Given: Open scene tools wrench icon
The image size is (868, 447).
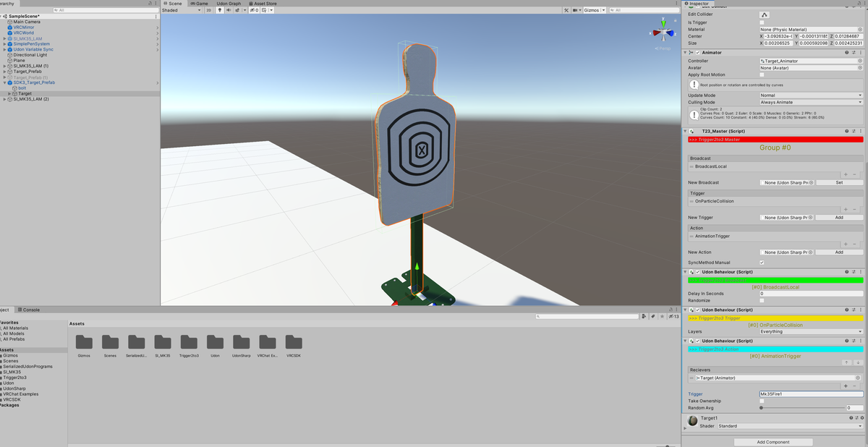Looking at the screenshot, I should point(566,10).
